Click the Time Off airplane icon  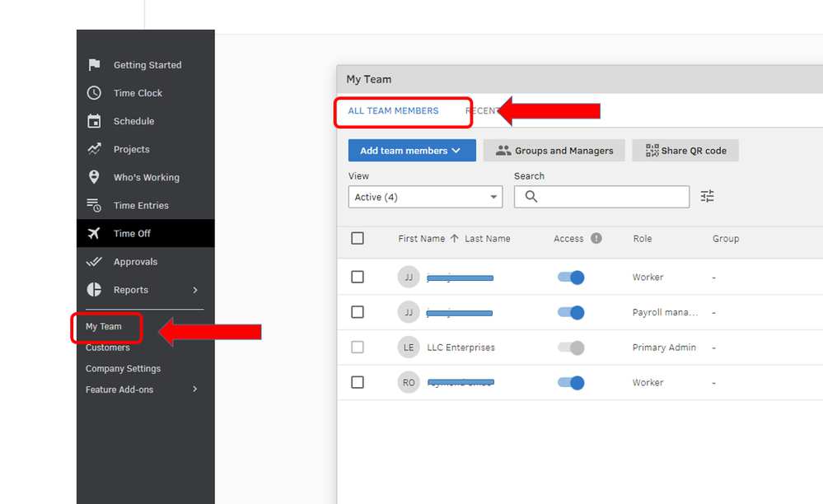click(94, 233)
